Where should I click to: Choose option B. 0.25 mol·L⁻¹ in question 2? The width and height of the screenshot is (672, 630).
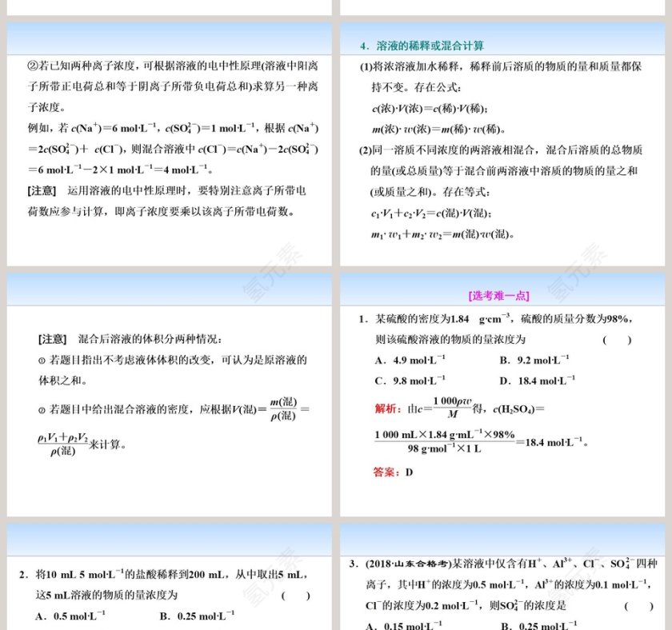click(198, 616)
